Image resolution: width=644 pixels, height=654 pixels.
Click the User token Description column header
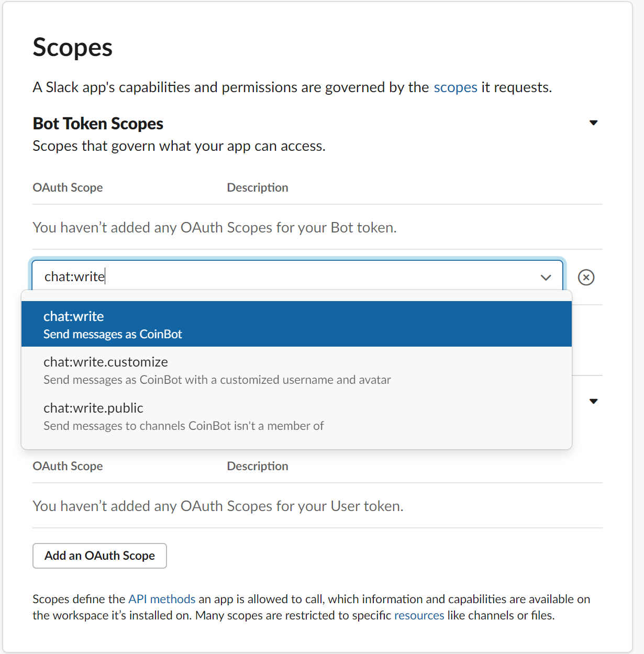pyautogui.click(x=257, y=466)
